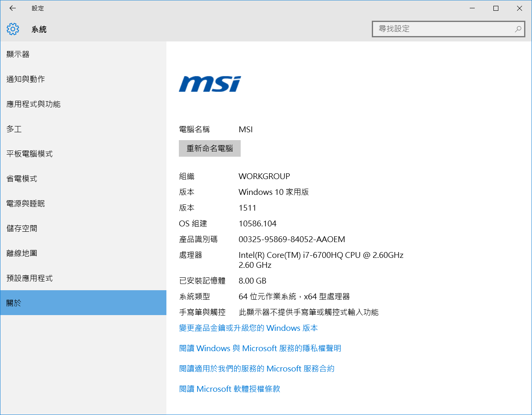Click OS build 10586.104
532x415 pixels.
(258, 223)
